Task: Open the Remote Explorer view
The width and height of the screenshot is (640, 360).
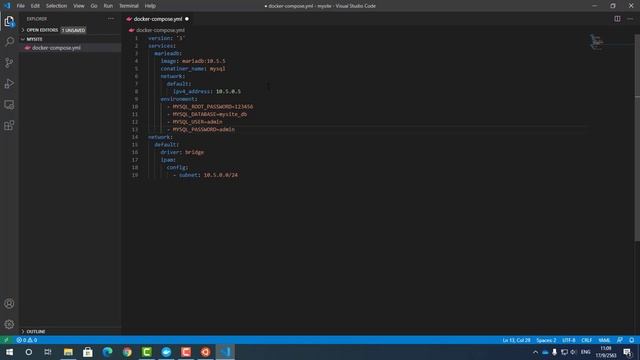Action: coord(9,104)
